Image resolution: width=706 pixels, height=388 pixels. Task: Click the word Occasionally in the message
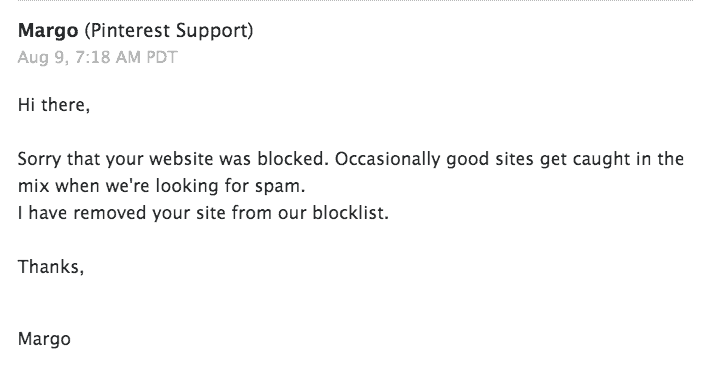coord(387,160)
